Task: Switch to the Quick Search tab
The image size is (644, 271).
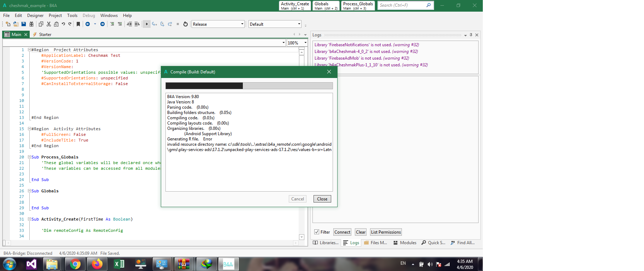Action: [433, 243]
